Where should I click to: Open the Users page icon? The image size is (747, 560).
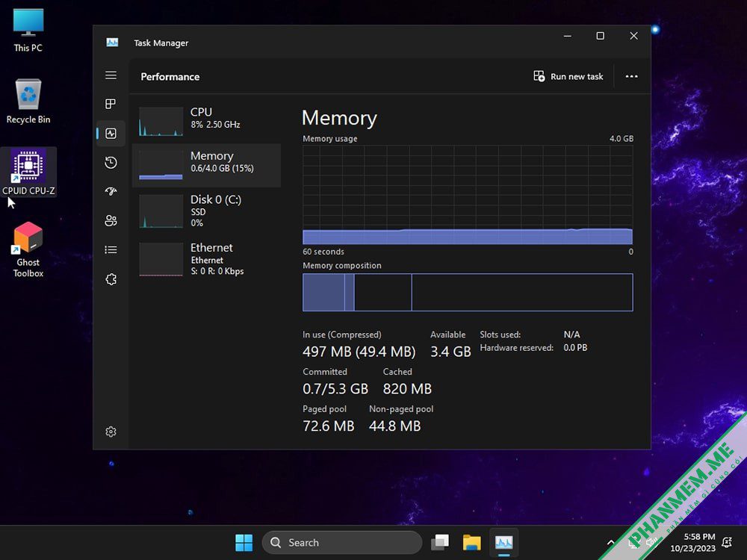111,220
